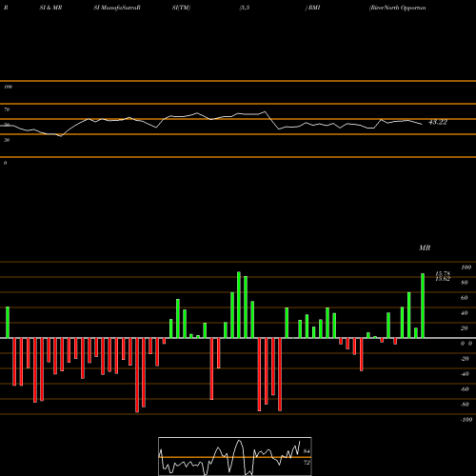This screenshot has width=476, height=476.
Task: Click the MR axis label 20
Action: [465, 328]
